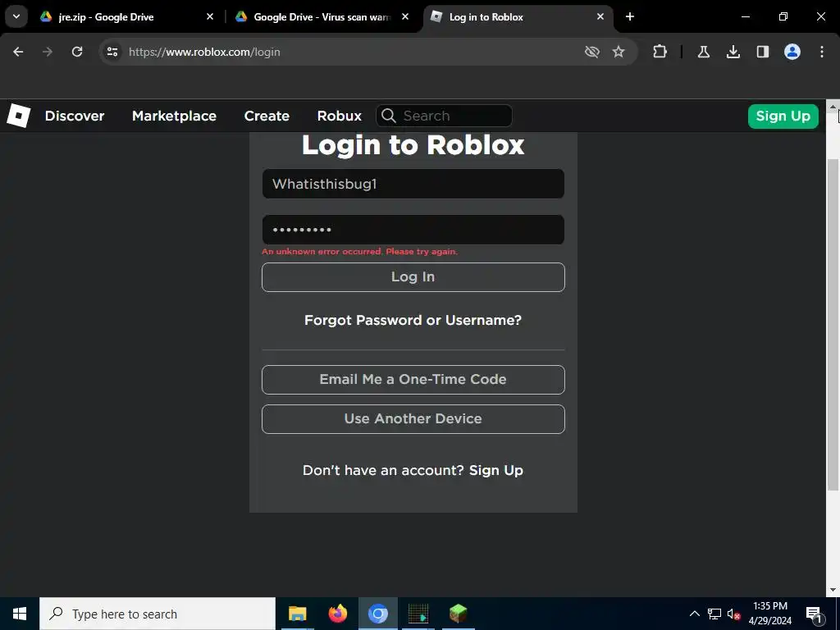Reload the Roblox login page
This screenshot has height=630, width=840.
[77, 52]
